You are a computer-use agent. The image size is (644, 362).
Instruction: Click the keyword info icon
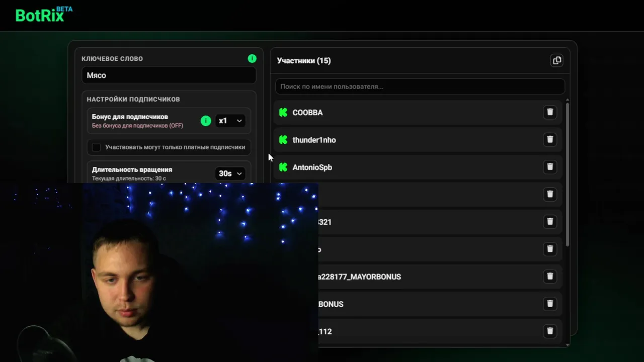click(x=252, y=59)
